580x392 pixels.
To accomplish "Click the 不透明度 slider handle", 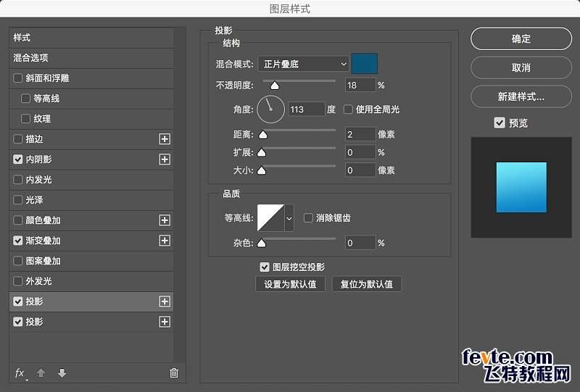I will (275, 86).
